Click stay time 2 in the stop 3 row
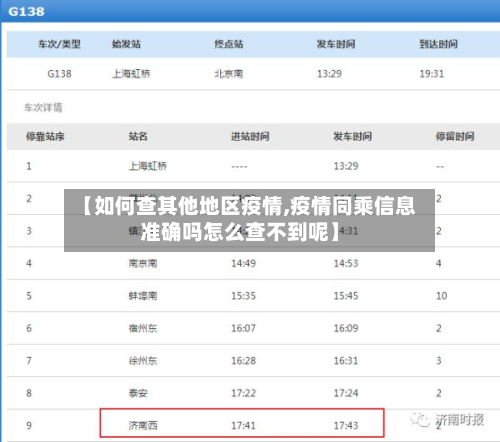The width and height of the screenshot is (500, 442). (439, 231)
